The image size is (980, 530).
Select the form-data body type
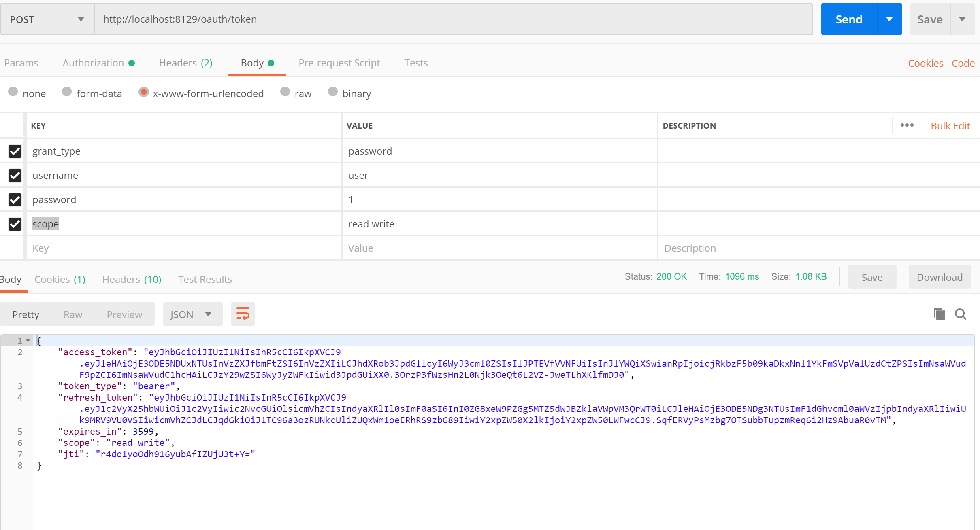coord(67,92)
